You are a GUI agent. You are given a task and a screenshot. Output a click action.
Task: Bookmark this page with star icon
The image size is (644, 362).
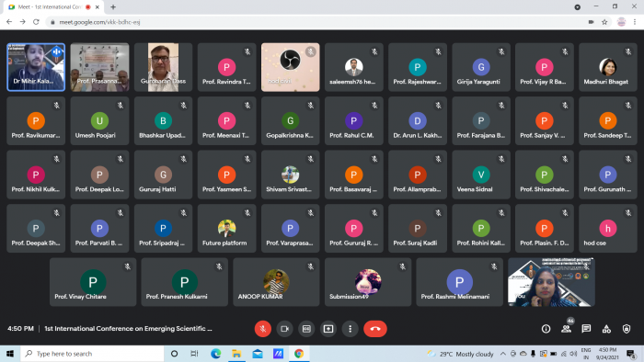[604, 22]
